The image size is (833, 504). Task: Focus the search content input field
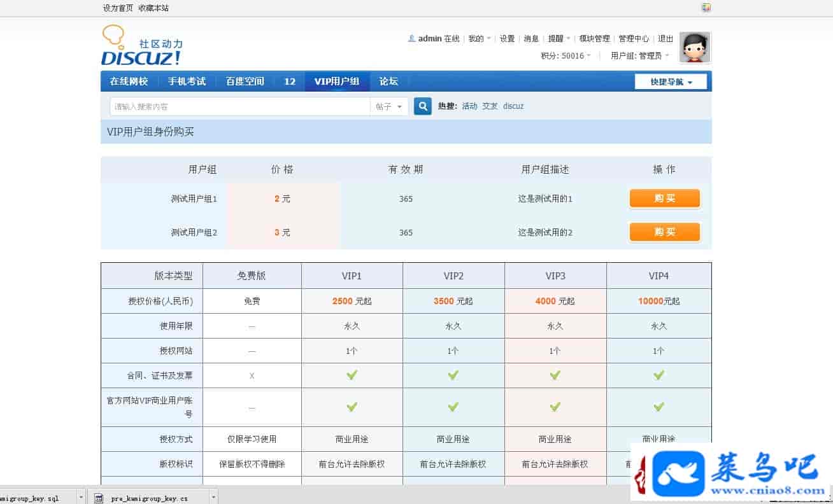(239, 106)
